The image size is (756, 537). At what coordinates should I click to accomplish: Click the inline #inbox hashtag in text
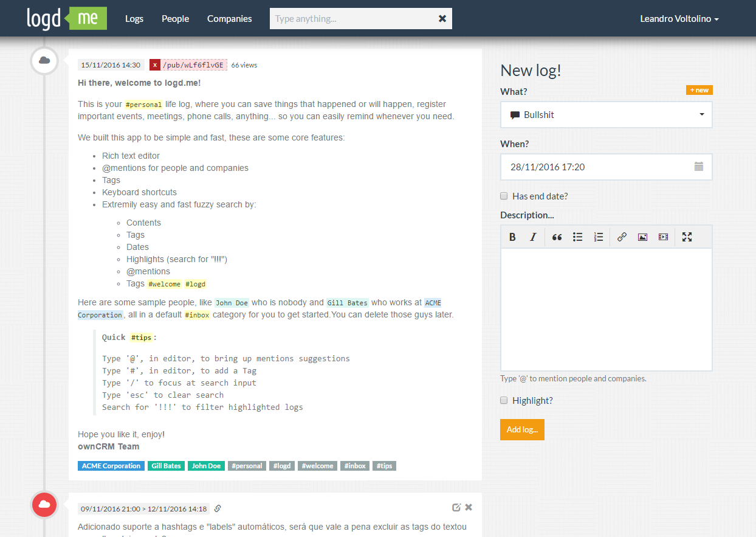coord(198,315)
